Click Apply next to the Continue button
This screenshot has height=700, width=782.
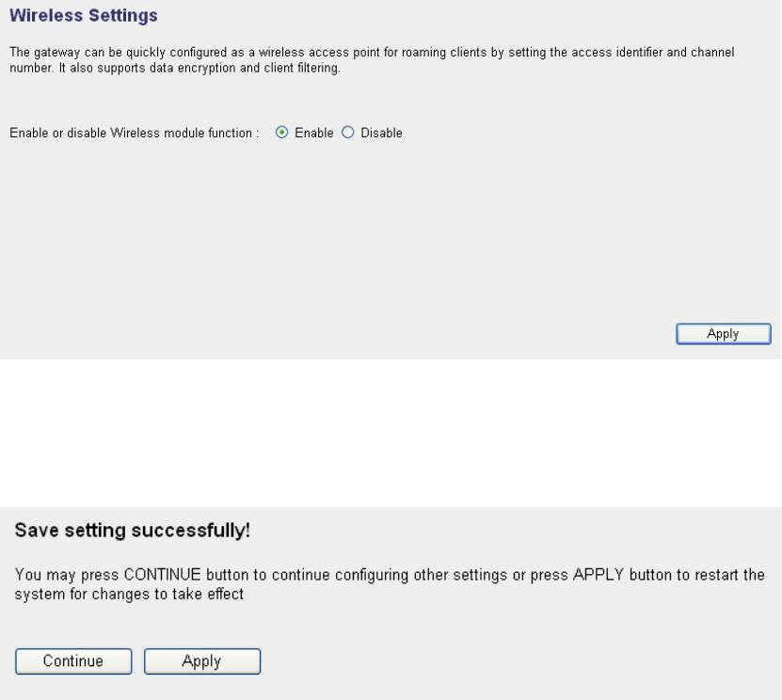point(201,661)
